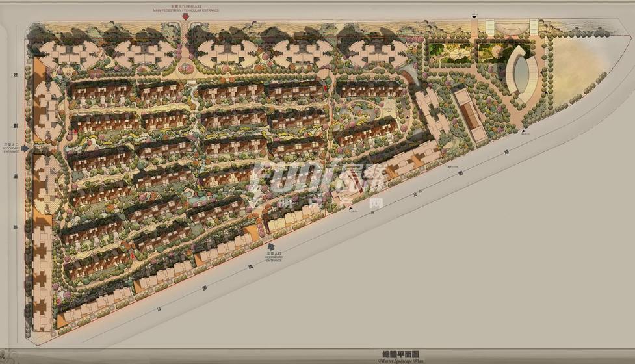Click the crescent-shaped building in the top-right corner

522,73
